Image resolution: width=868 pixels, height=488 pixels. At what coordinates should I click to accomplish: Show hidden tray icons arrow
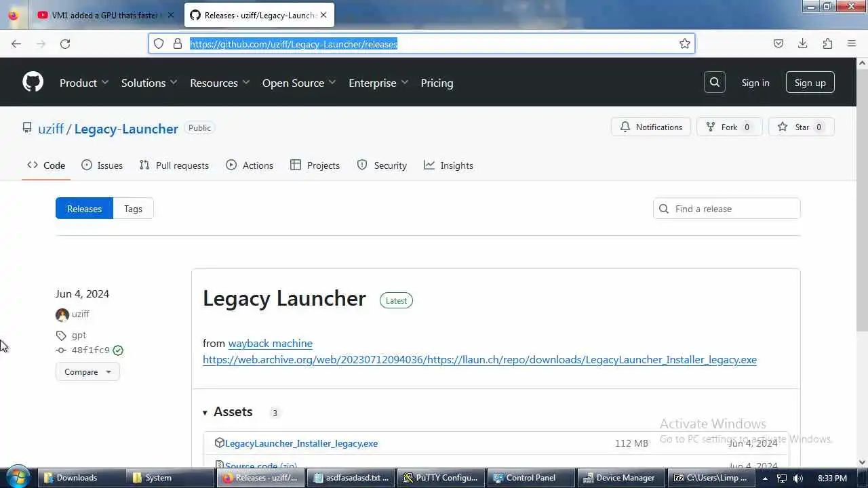[x=766, y=478]
